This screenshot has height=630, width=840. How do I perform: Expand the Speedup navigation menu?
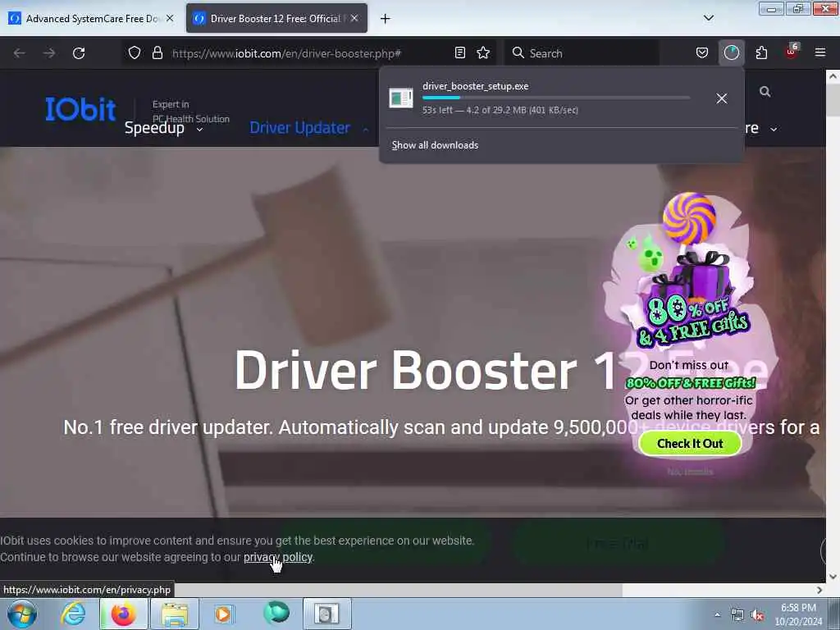point(163,128)
